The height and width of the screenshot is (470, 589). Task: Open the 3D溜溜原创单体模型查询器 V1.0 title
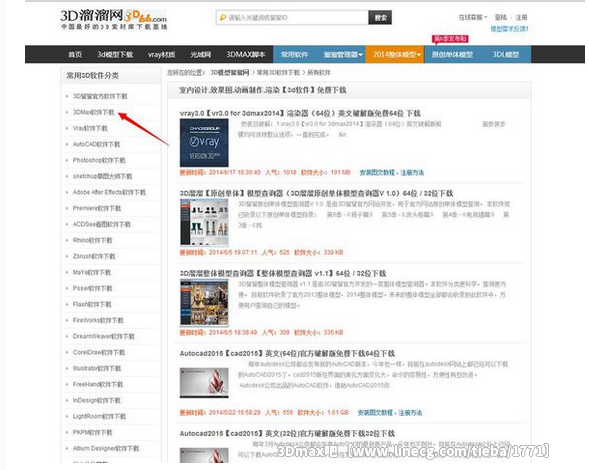316,193
